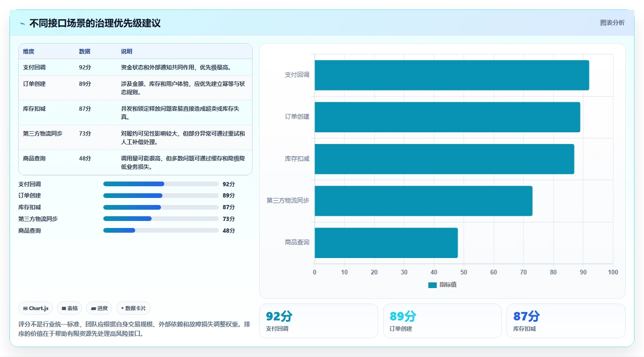Select the 订单创建 table cell
The height and width of the screenshot is (357, 644).
(34, 84)
